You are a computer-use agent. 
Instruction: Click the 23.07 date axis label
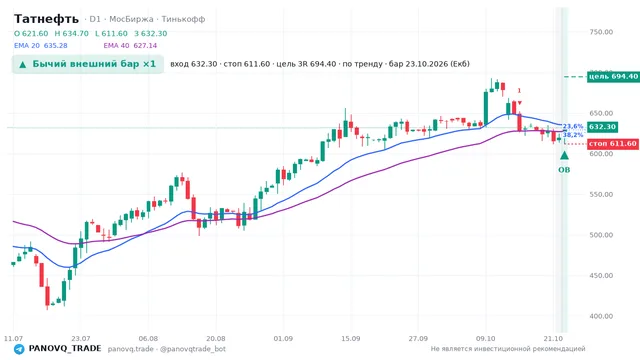pos(80,339)
